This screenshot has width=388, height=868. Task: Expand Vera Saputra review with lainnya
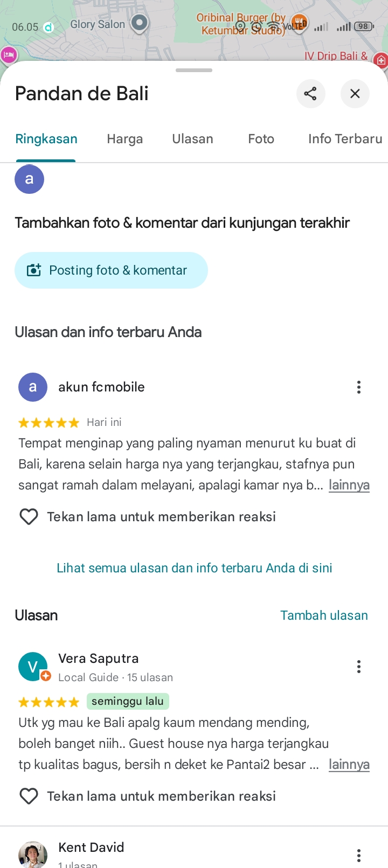pos(349,765)
